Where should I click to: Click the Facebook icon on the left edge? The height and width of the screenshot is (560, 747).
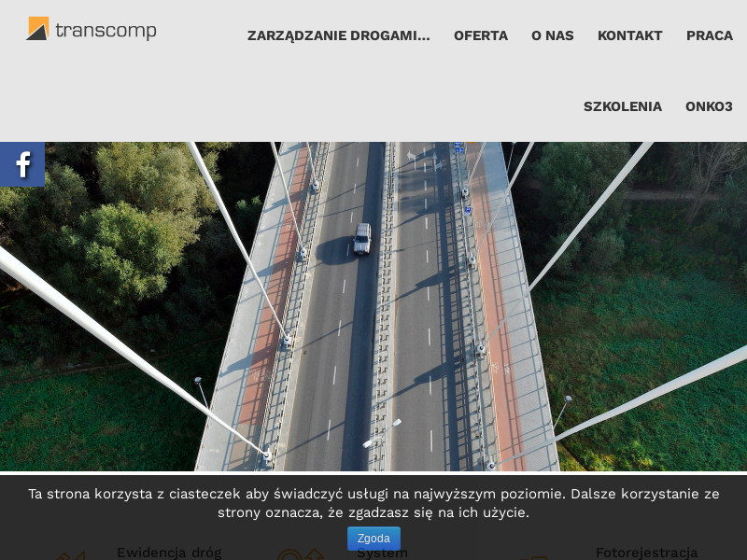21,163
